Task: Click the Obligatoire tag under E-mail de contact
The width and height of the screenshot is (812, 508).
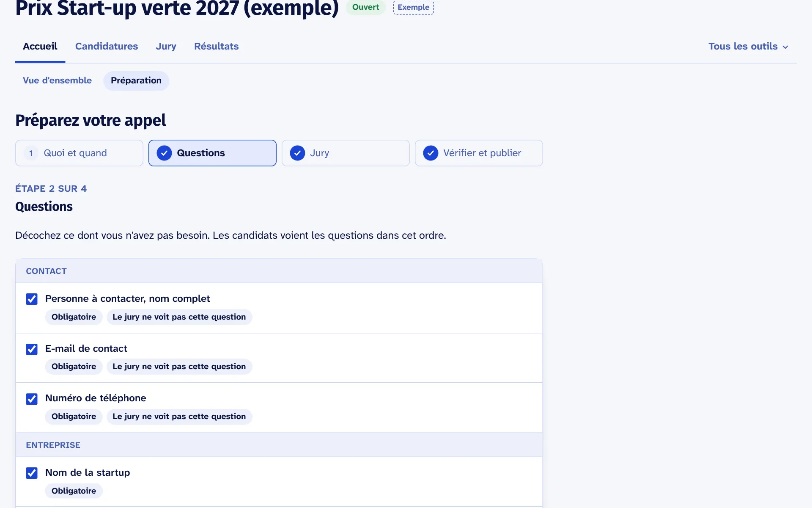Action: [74, 367]
